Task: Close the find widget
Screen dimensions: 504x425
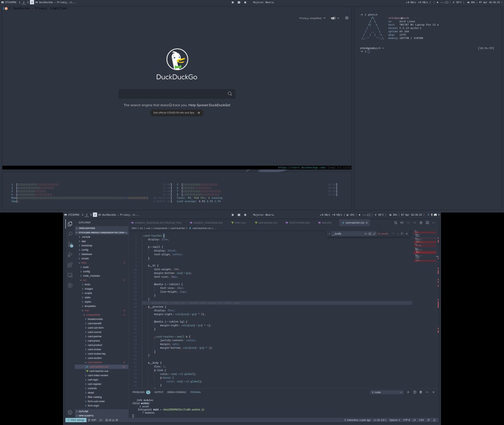Action: point(407,234)
